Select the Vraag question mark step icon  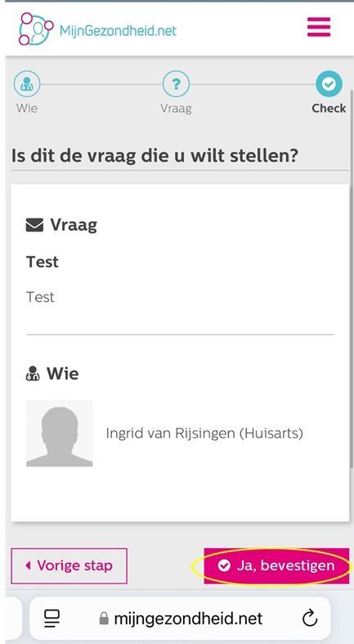(176, 83)
